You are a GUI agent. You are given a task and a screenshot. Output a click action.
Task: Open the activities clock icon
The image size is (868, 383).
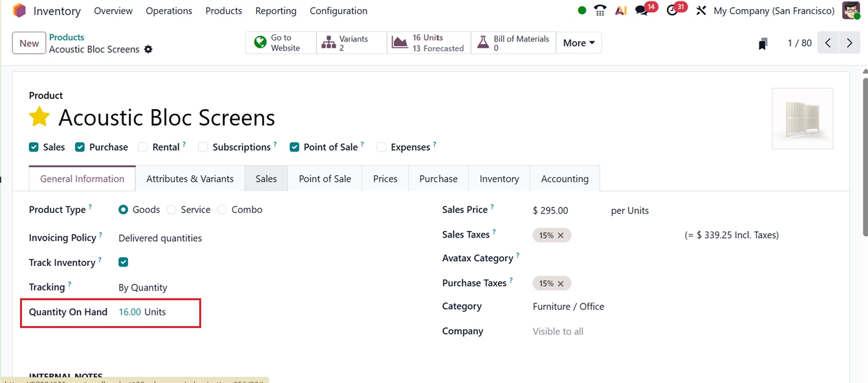click(673, 10)
